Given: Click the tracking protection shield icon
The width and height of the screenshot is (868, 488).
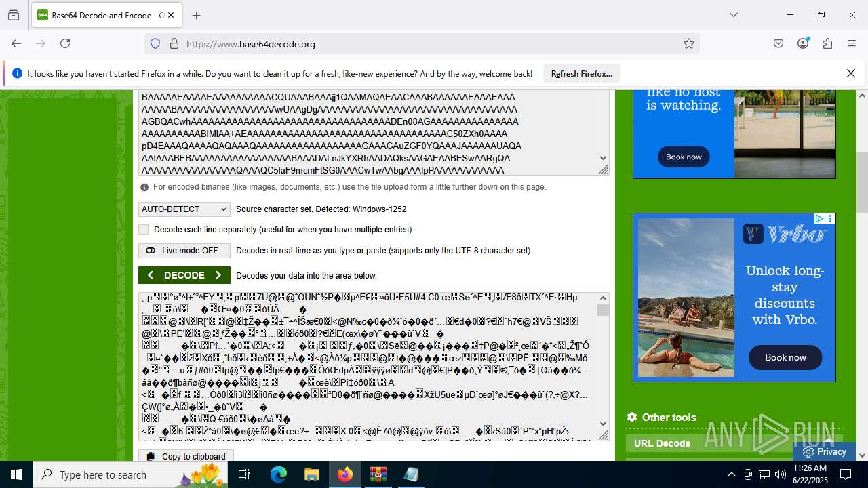Looking at the screenshot, I should coord(155,44).
